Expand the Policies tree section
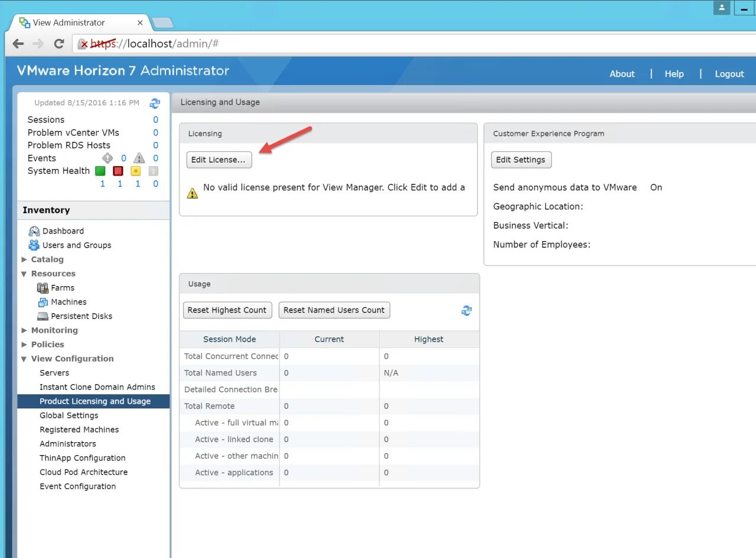The width and height of the screenshot is (756, 558). tap(24, 345)
